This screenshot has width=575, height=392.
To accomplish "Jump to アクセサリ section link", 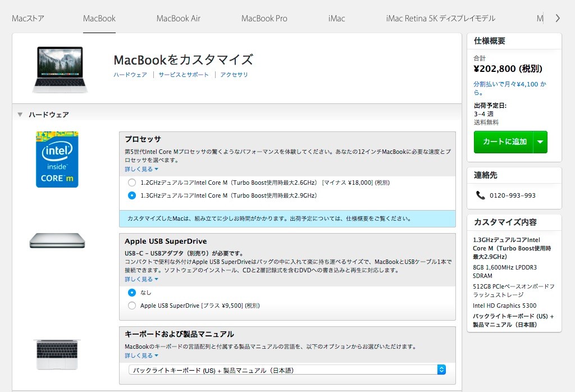I will [234, 75].
